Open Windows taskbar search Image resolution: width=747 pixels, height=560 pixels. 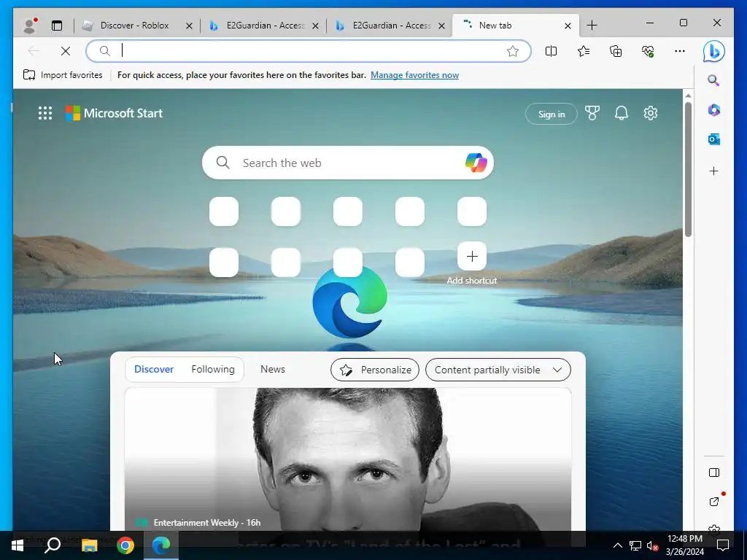[x=53, y=545]
